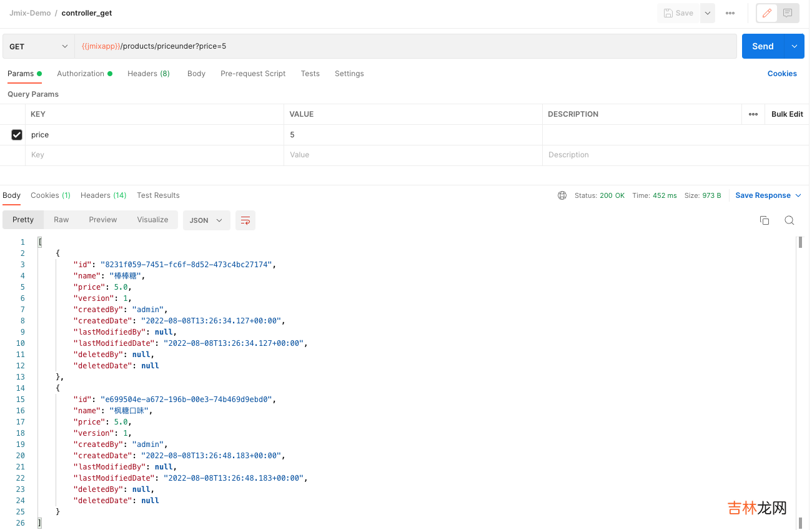Open the GET method dropdown
Screen dimensions: 812x530
click(x=38, y=47)
